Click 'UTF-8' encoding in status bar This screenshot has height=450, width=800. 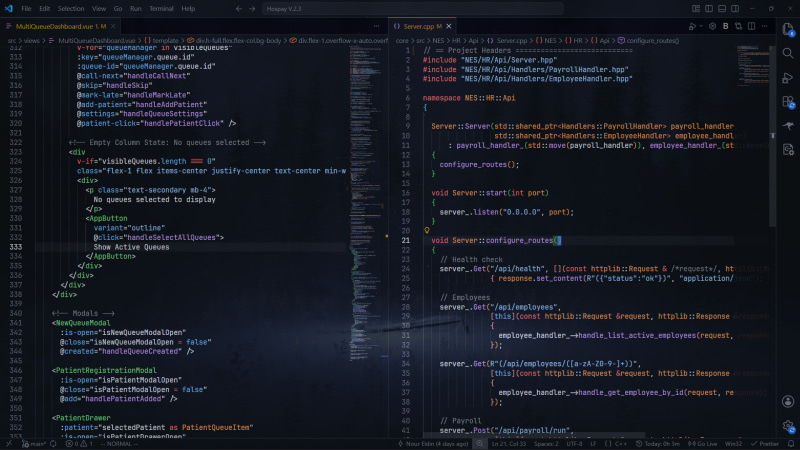click(x=574, y=444)
